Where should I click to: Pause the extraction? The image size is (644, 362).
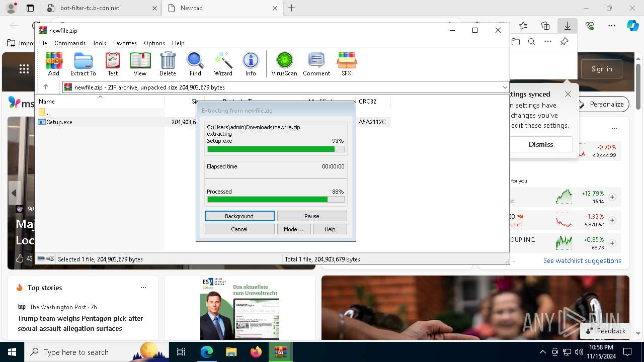[x=312, y=216]
